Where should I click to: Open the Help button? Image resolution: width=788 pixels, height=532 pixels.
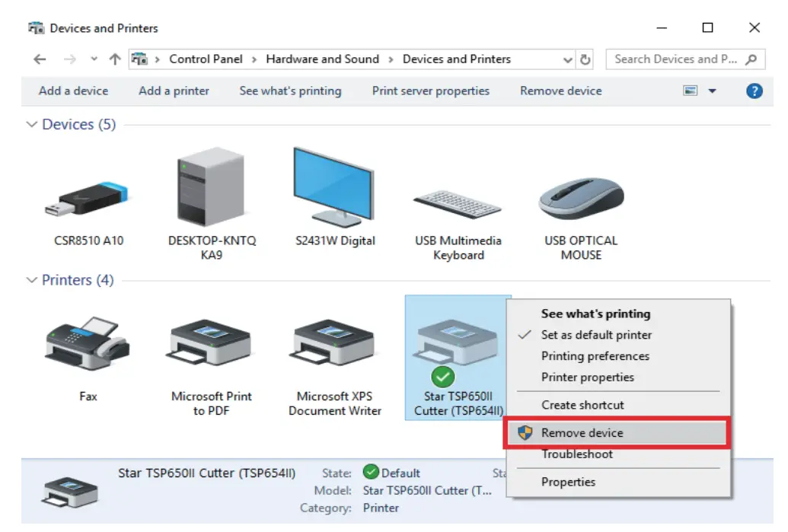(x=754, y=91)
